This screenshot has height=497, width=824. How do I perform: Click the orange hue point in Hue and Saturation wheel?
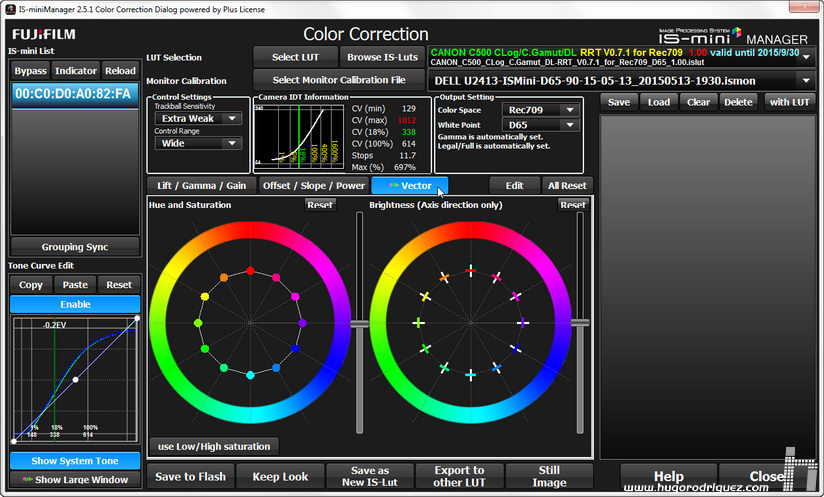pyautogui.click(x=224, y=277)
